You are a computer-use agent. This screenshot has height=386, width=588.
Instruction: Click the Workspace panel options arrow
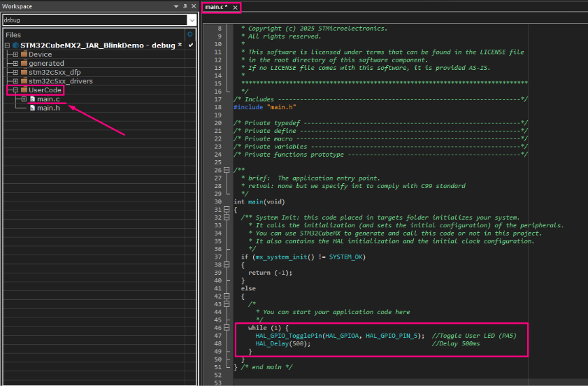176,6
